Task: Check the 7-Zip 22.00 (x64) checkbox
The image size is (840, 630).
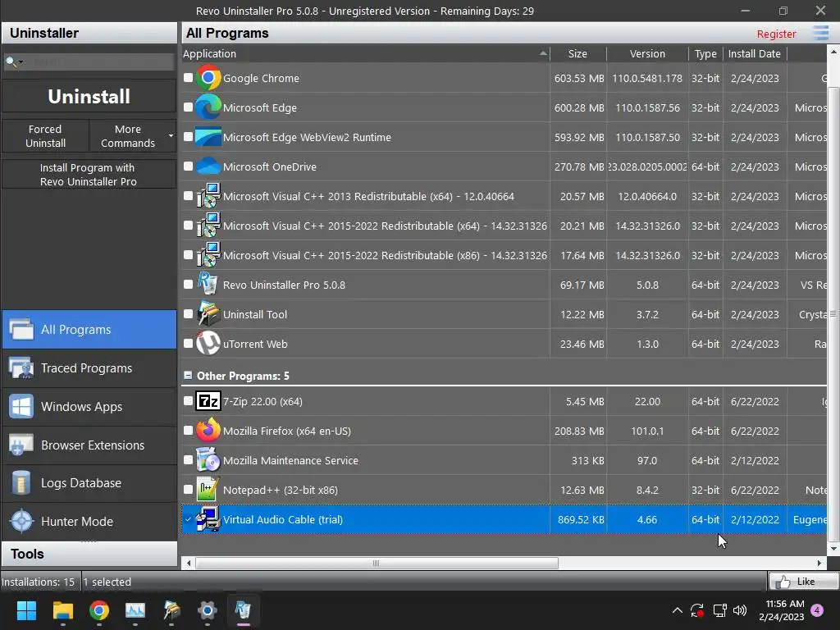Action: [x=188, y=400]
